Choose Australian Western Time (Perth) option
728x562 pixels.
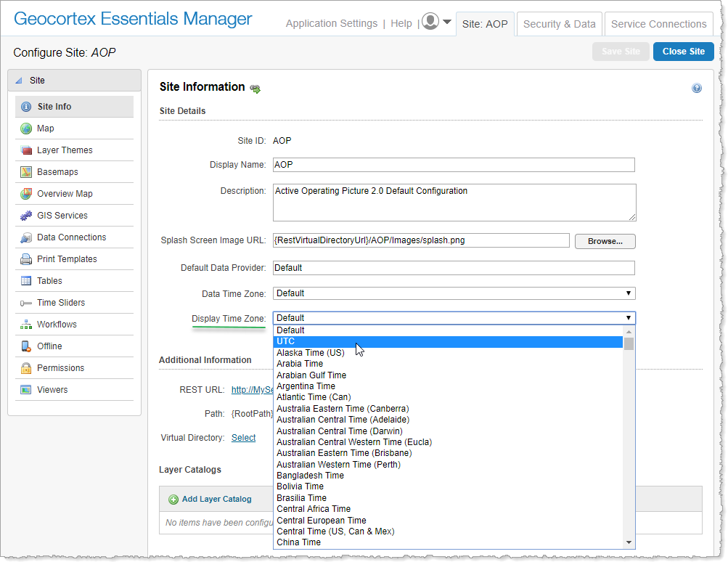coord(448,465)
